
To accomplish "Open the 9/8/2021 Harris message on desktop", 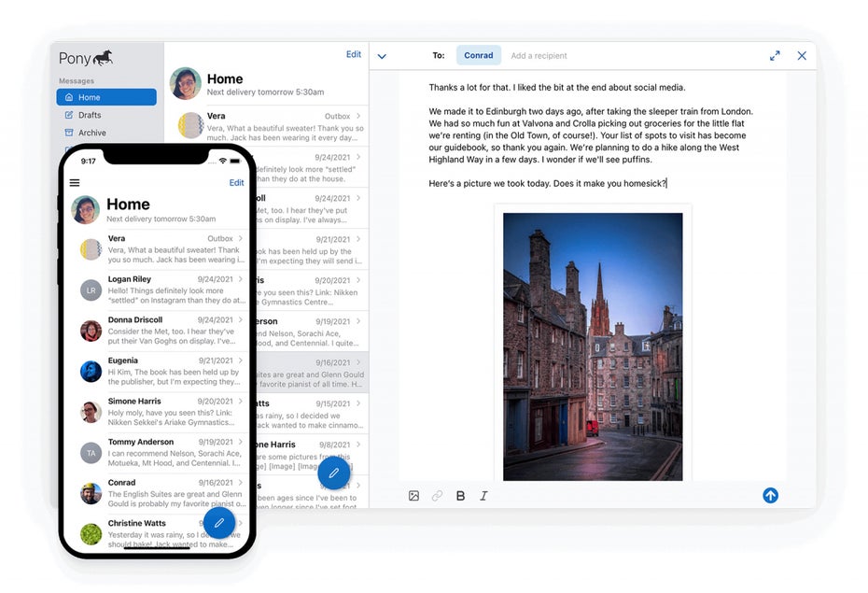I will pyautogui.click(x=311, y=455).
